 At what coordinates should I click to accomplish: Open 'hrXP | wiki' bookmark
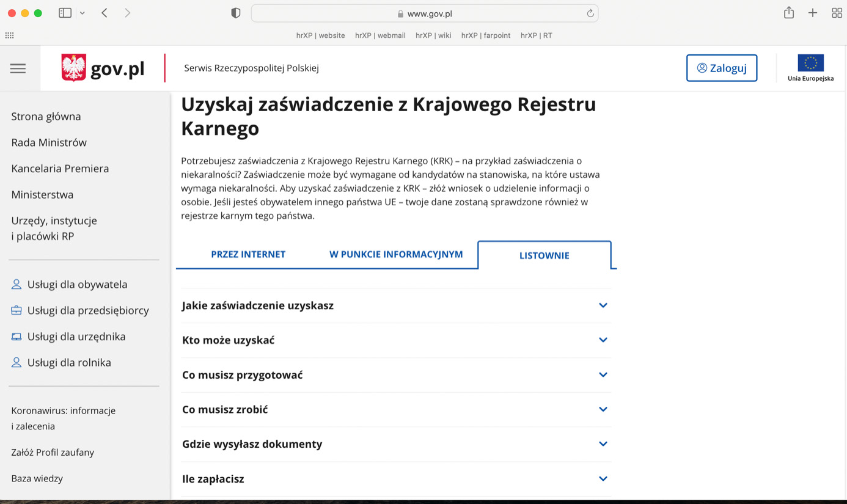(x=433, y=35)
